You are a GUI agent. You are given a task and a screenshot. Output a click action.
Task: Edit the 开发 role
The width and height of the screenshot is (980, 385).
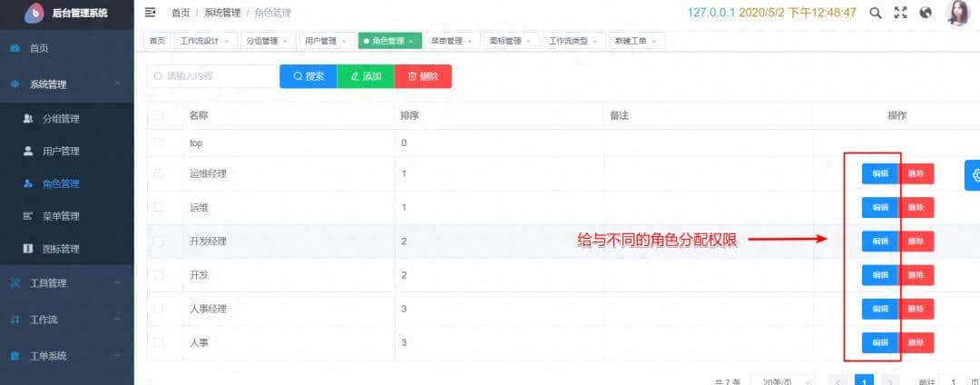tap(880, 275)
